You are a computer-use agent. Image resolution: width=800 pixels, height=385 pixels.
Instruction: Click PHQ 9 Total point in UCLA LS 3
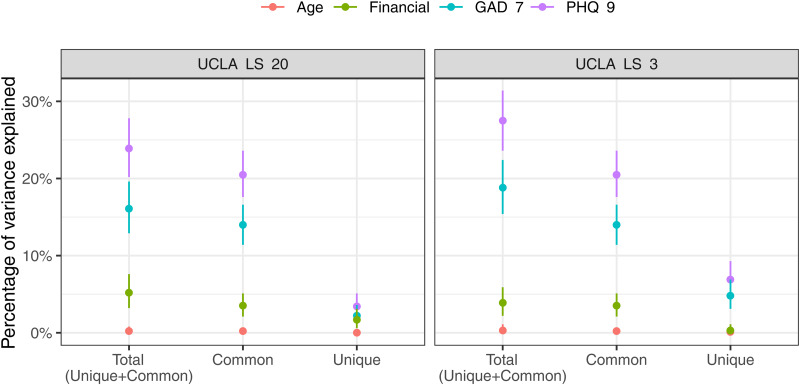tap(503, 121)
